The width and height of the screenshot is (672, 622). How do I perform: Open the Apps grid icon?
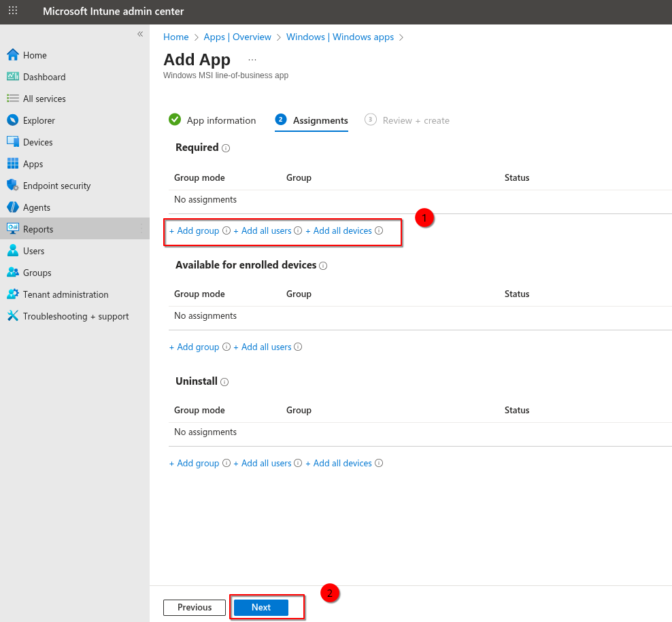pos(13,164)
